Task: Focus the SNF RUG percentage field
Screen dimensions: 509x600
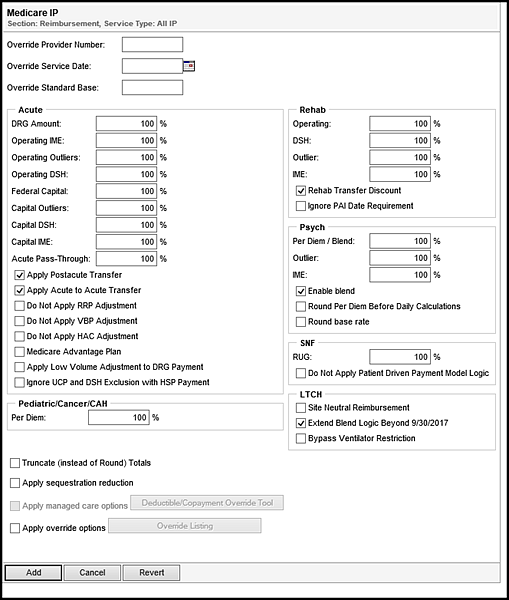Action: pyautogui.click(x=400, y=357)
